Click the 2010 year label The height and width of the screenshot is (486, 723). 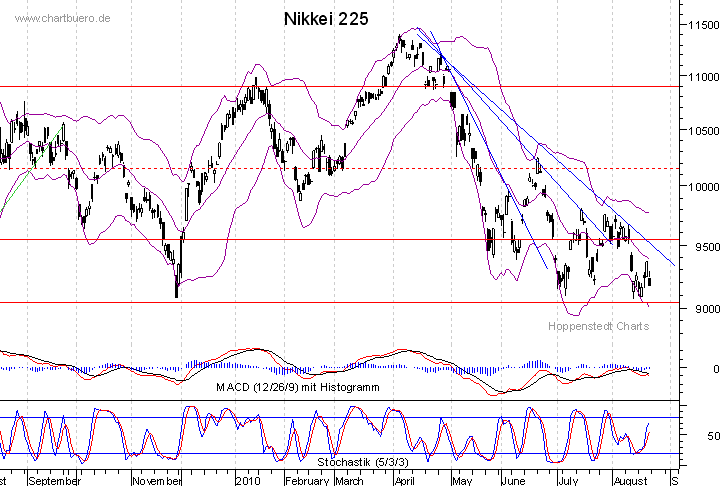click(248, 481)
